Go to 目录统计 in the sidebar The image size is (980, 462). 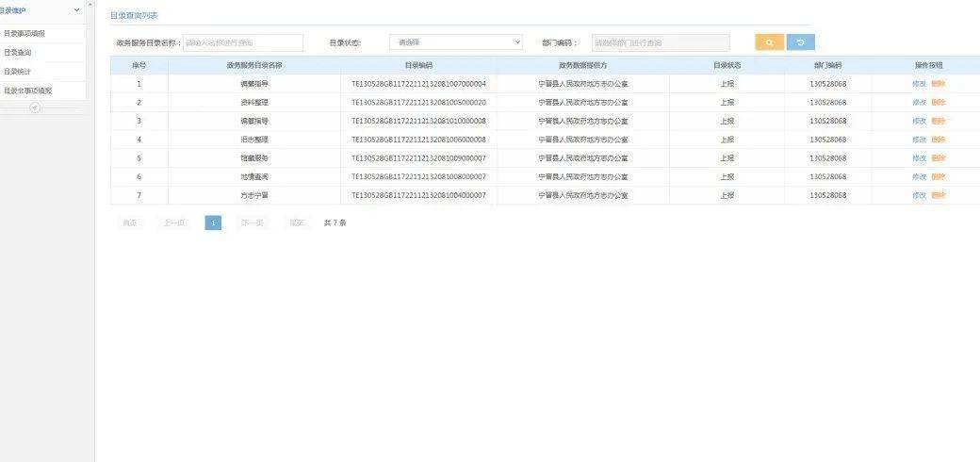18,72
